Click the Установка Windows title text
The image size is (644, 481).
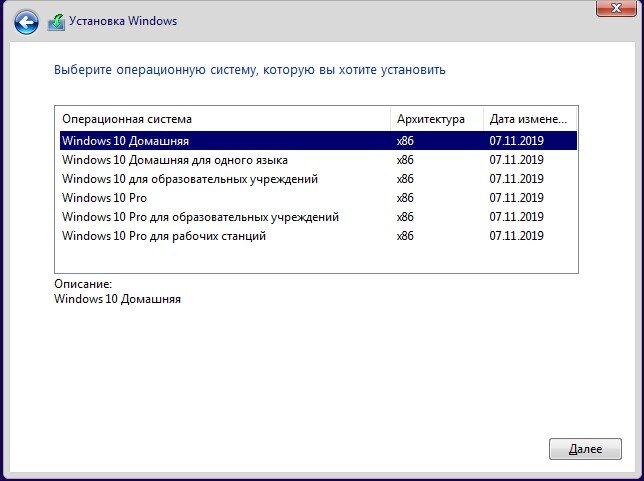123,21
